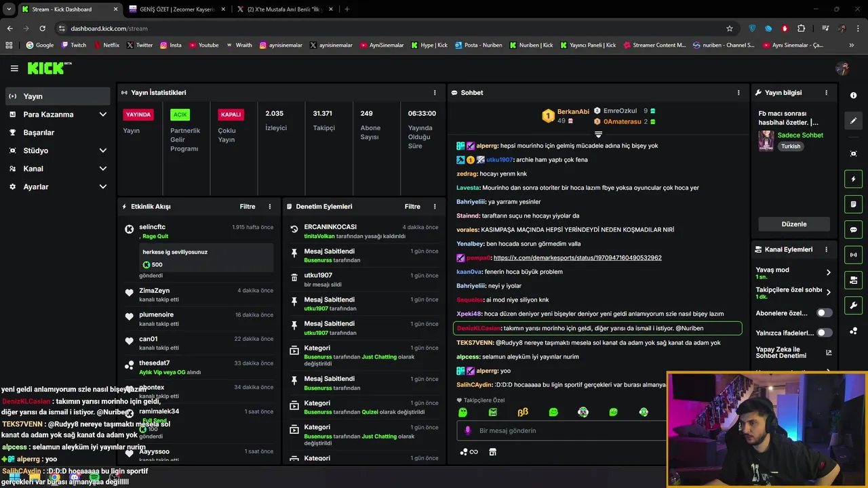Select Başarılar in the sidebar
Viewport: 868px width, 488px height.
coord(57,133)
